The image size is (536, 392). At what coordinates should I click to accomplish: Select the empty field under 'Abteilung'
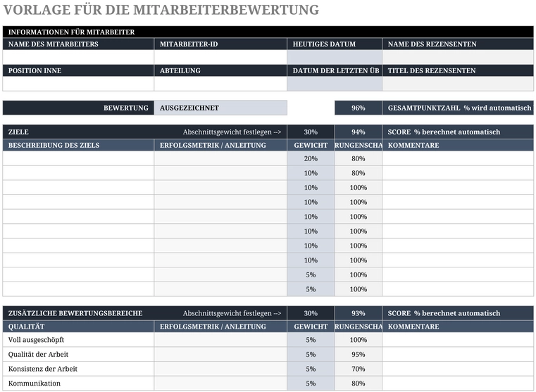pyautogui.click(x=220, y=84)
